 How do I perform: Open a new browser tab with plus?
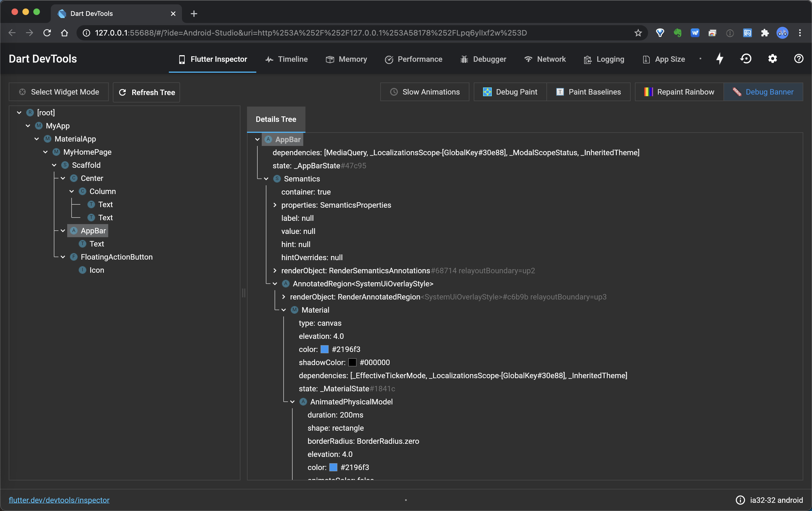click(x=193, y=13)
